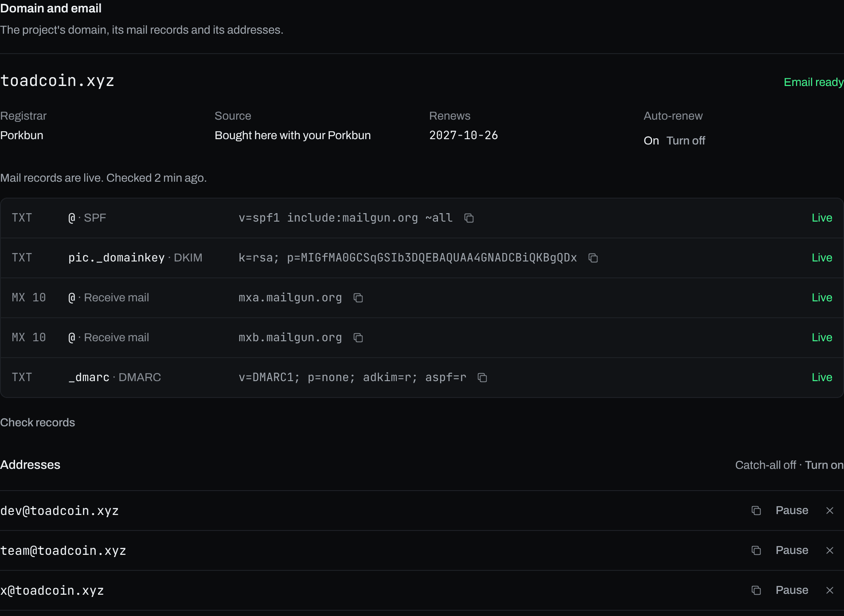Click the Live status in the DMARC row
The image size is (844, 616).
pyautogui.click(x=822, y=378)
